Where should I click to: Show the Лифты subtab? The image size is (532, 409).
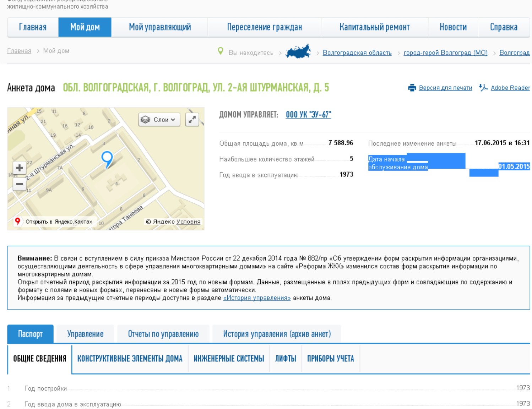point(286,359)
